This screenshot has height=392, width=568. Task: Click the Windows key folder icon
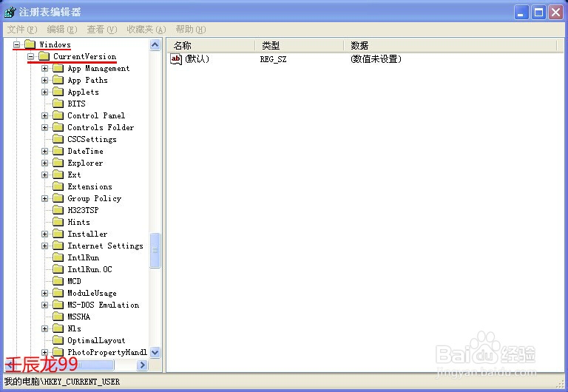click(30, 44)
